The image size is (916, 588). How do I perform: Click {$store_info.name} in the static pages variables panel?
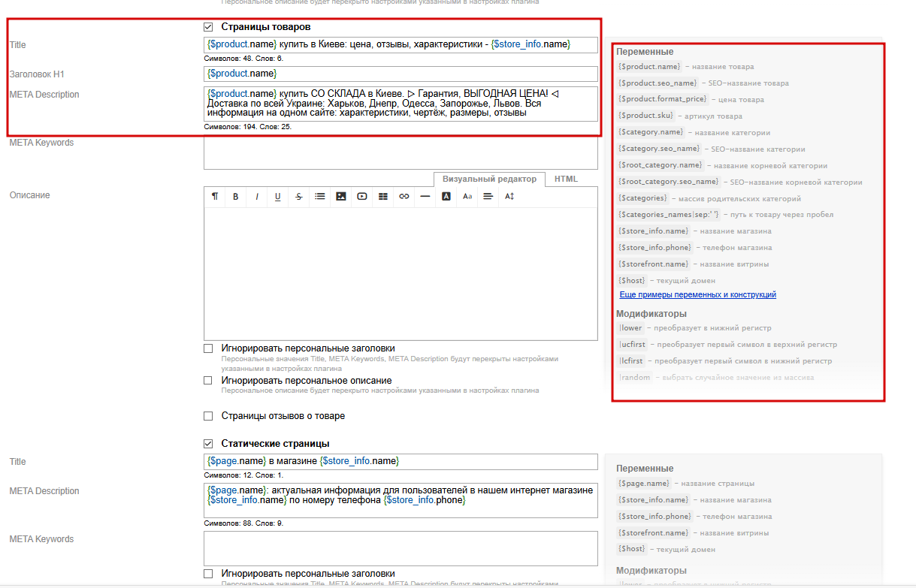pos(653,500)
